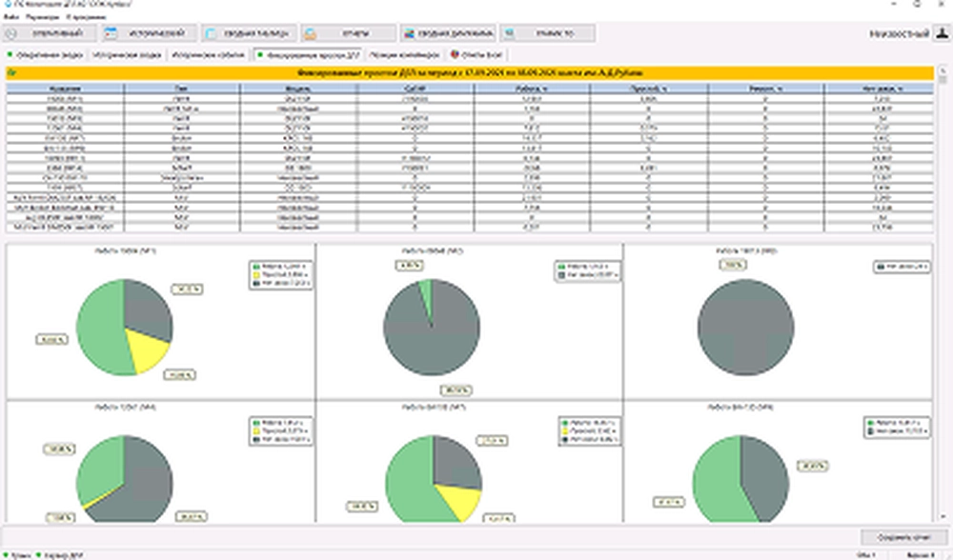Switch to the Позиции контейнеров tab
The height and width of the screenshot is (560, 953).
point(405,55)
